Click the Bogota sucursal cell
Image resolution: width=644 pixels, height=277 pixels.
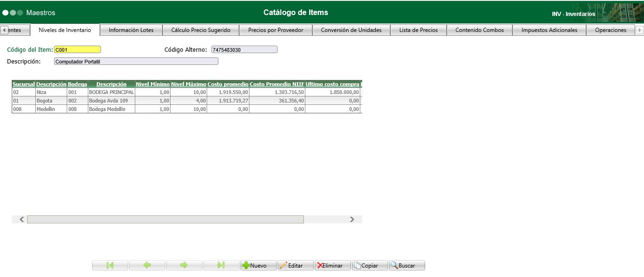51,101
